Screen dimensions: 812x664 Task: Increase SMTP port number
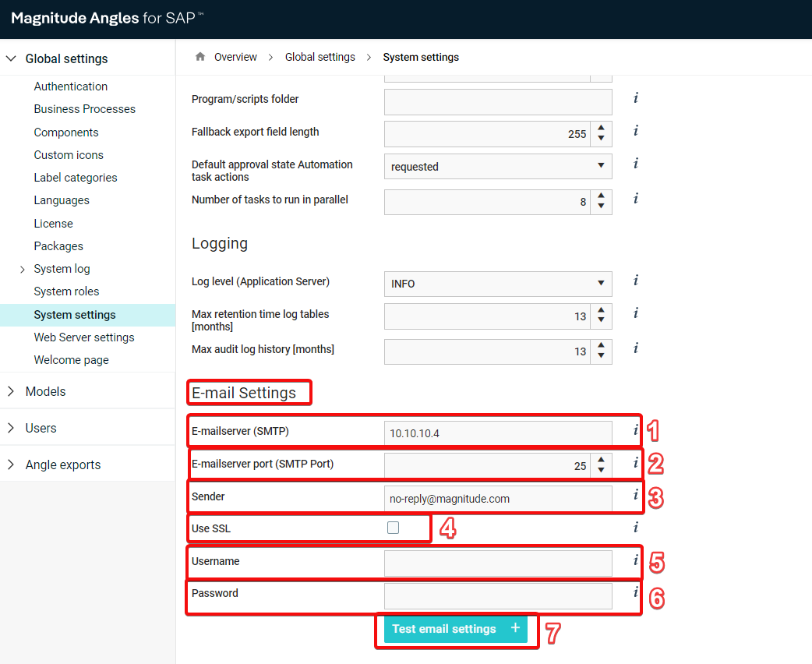601,460
